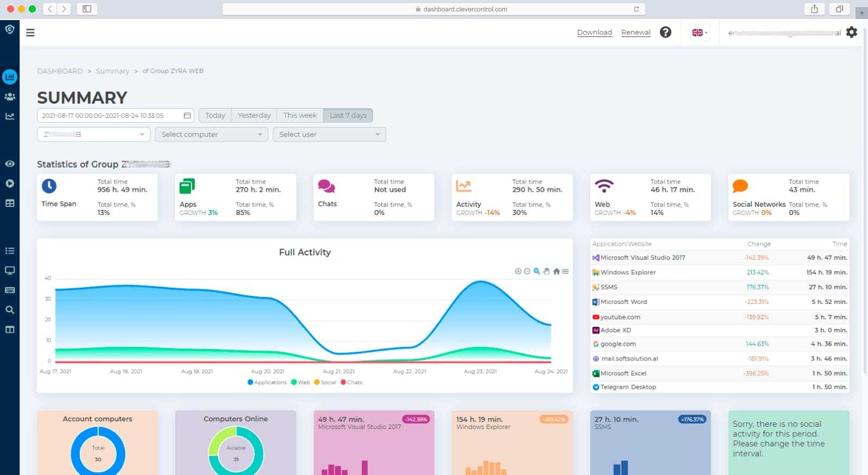Screen dimensions: 868x475
Task: Click the Download link
Action: coord(595,33)
